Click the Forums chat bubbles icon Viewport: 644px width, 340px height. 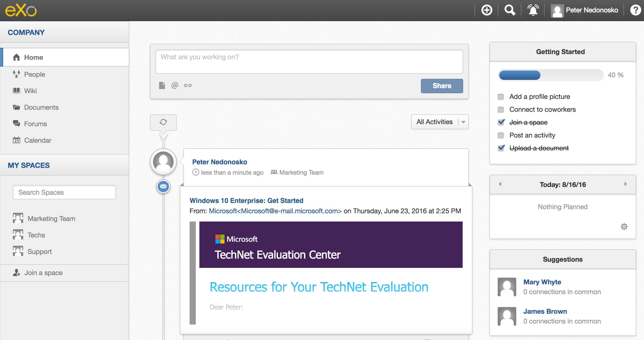(16, 123)
